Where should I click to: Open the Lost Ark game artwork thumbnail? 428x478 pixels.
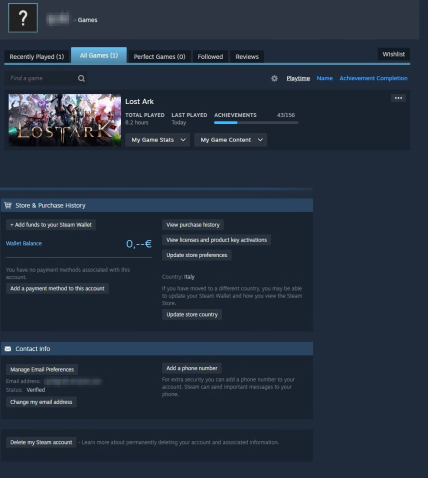(65, 120)
